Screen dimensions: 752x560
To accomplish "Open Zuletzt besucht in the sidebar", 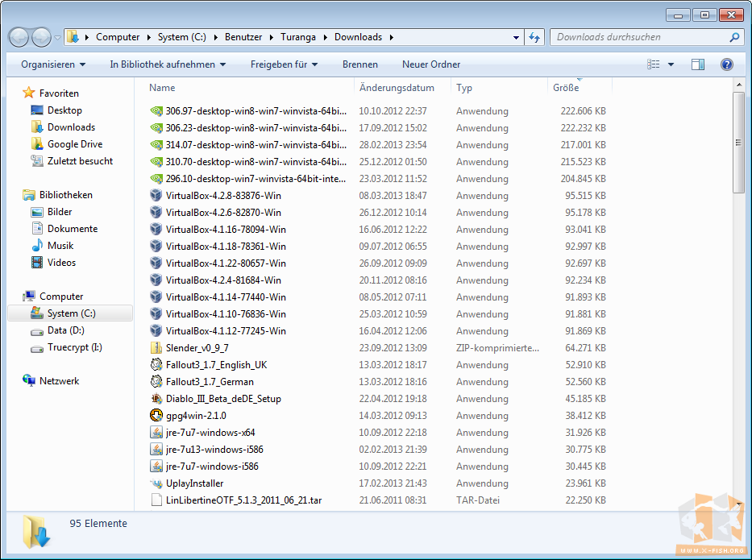I will [80, 161].
